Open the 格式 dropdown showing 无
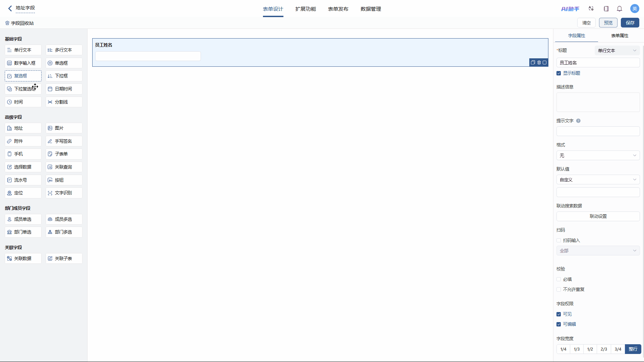This screenshot has height=362, width=644. click(598, 156)
